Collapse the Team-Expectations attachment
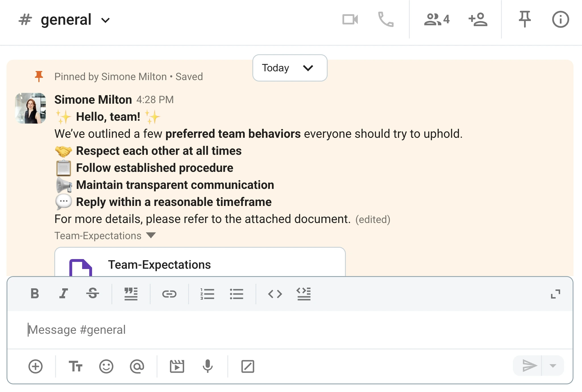Viewport: 582px width, 392px height. coord(151,235)
